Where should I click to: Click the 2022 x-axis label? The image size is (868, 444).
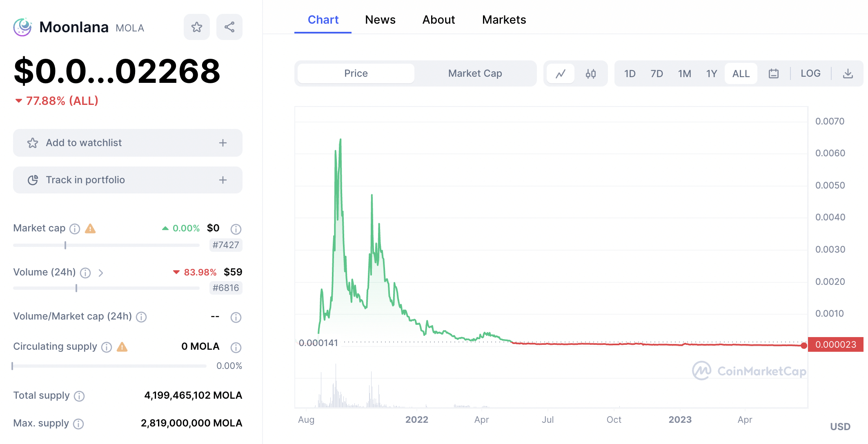(x=416, y=420)
